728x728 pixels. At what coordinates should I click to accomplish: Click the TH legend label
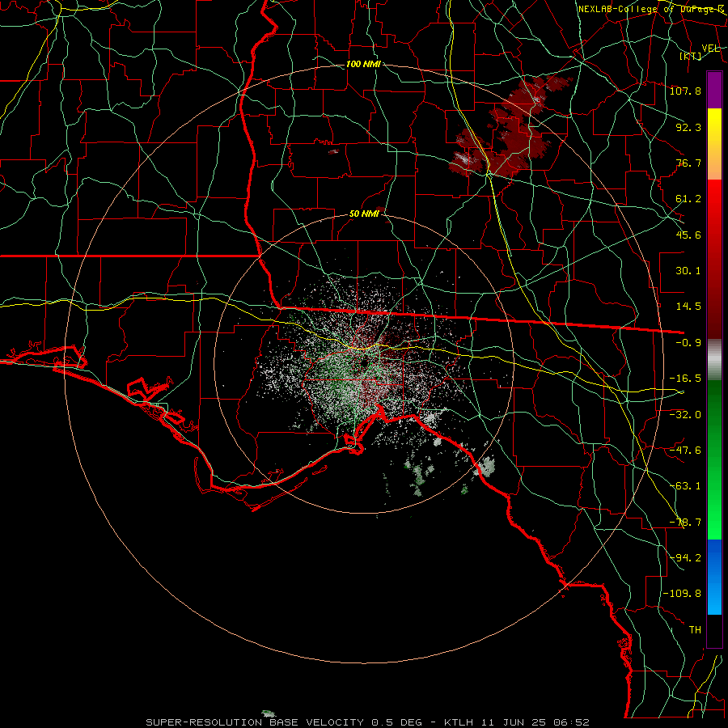695,629
